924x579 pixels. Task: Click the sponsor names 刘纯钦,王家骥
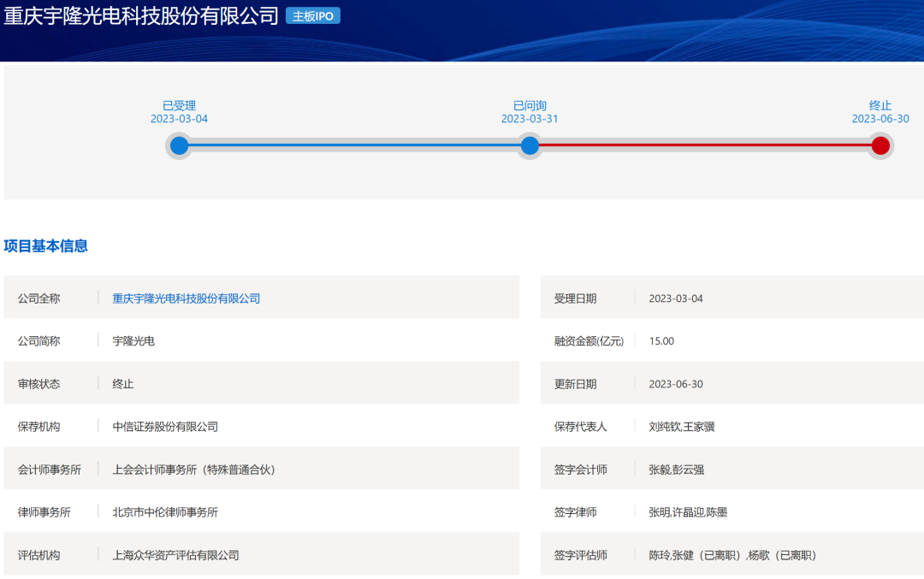point(682,427)
